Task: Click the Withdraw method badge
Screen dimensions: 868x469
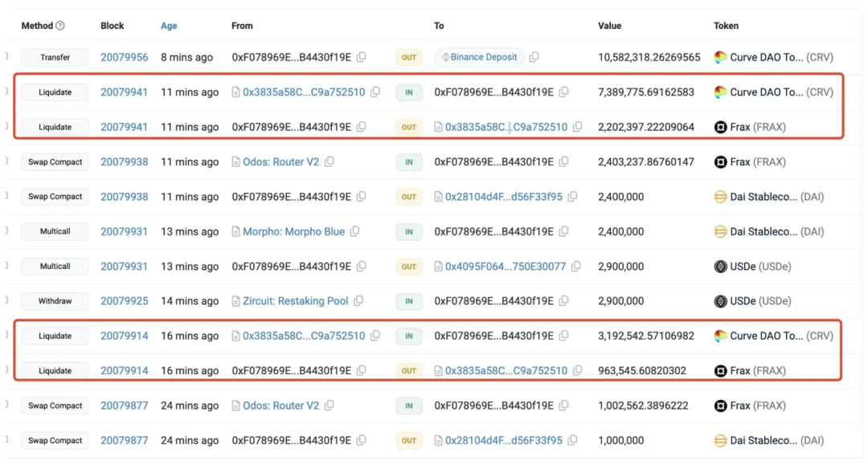Action: [x=55, y=301]
